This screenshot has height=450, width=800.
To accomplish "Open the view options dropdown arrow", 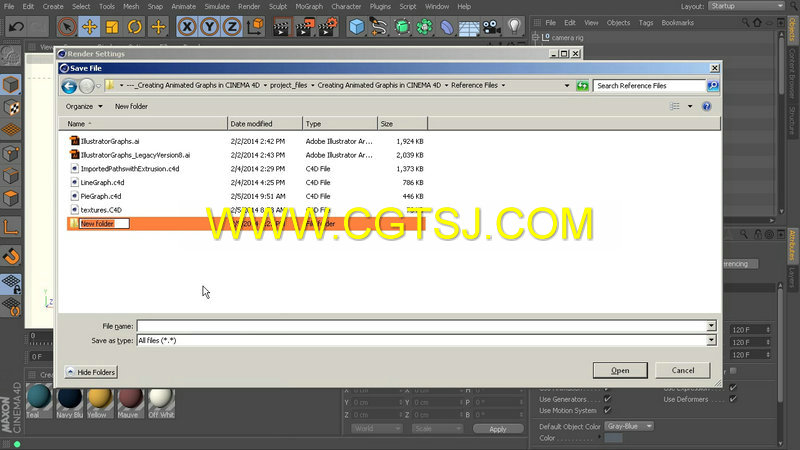I will point(690,106).
